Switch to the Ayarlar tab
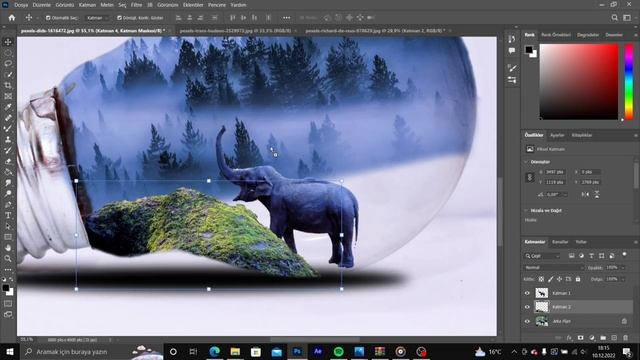640x360 pixels. pos(557,135)
